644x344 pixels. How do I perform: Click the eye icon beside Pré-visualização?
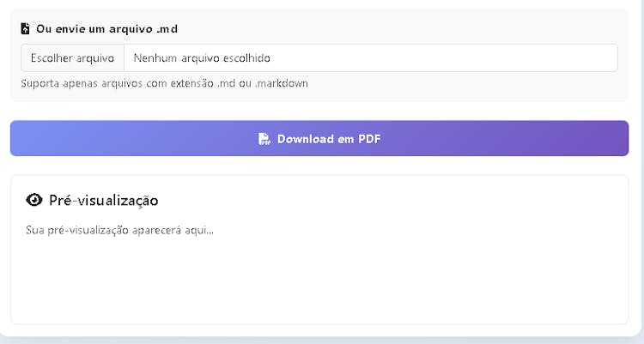pos(34,200)
